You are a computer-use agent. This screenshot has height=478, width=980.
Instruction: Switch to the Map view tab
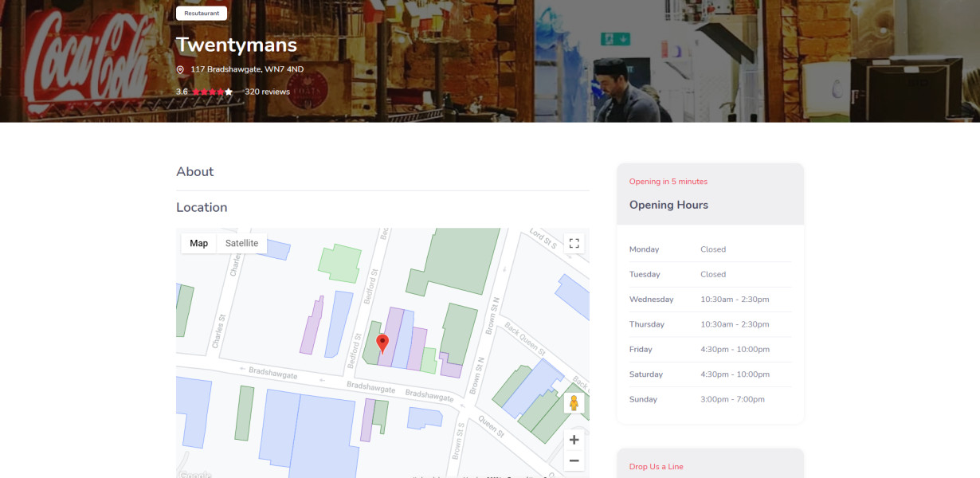pyautogui.click(x=198, y=243)
